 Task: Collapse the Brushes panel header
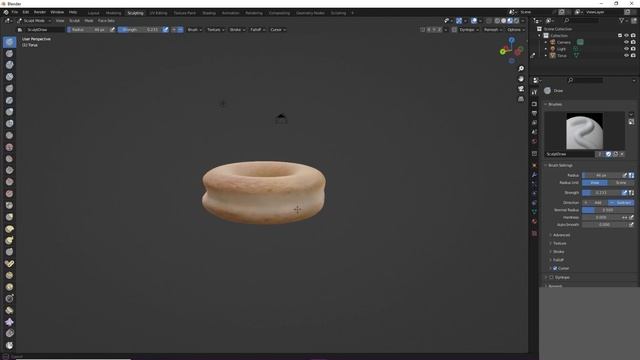pyautogui.click(x=555, y=104)
